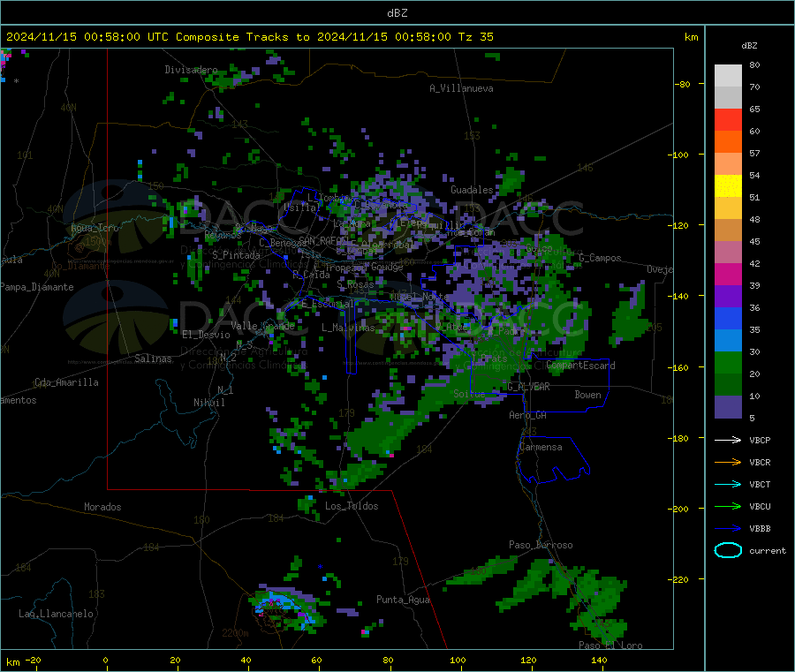795x672 pixels.
Task: Click the -20 tick on horizontal km axis
Action: 34,660
